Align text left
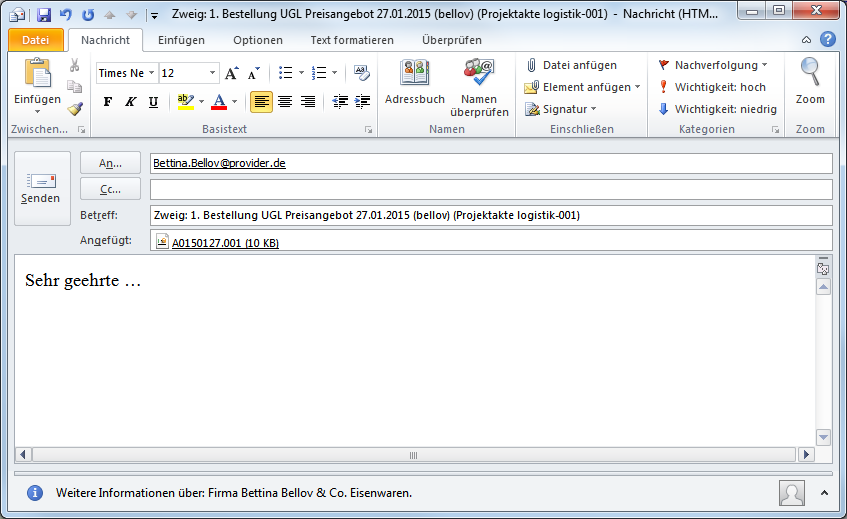The width and height of the screenshot is (847, 519). (x=261, y=102)
